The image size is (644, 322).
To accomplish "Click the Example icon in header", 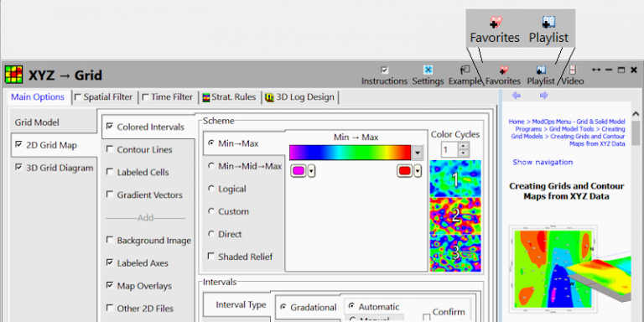I will coord(465,70).
